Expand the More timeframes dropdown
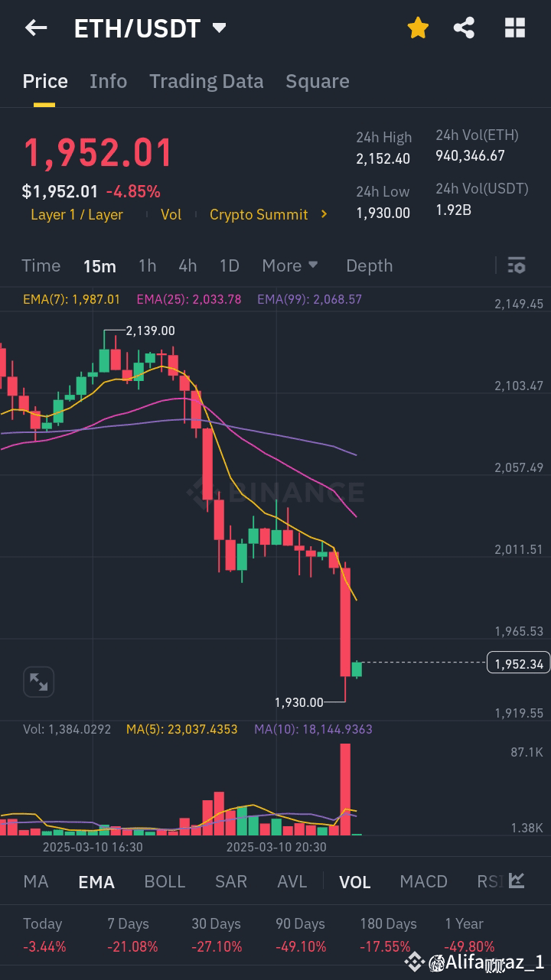551x980 pixels. tap(289, 265)
